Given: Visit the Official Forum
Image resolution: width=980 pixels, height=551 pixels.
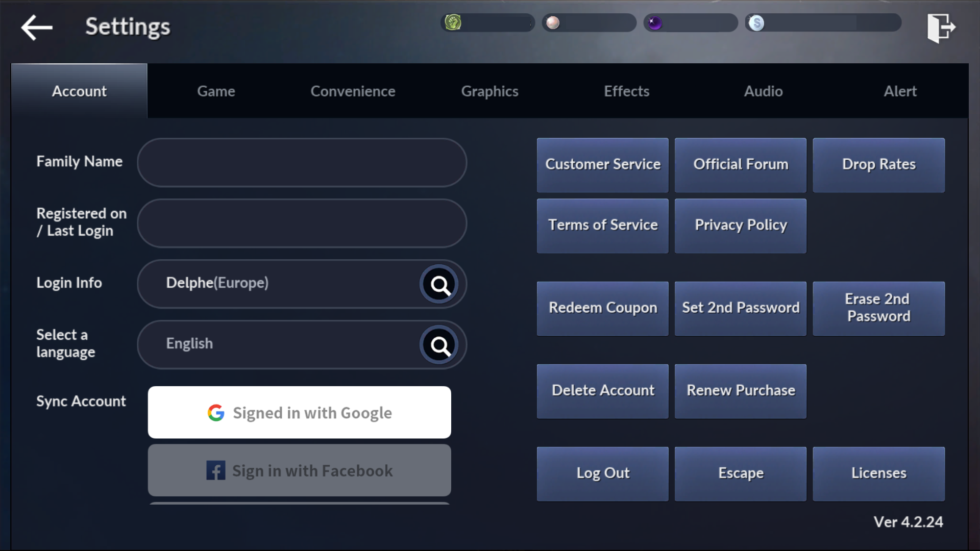Looking at the screenshot, I should point(741,165).
